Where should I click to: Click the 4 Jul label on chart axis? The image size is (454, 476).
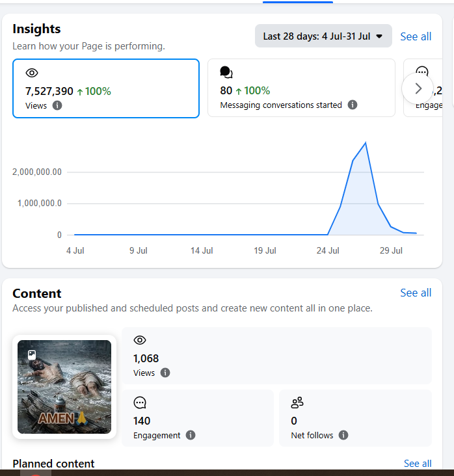75,251
